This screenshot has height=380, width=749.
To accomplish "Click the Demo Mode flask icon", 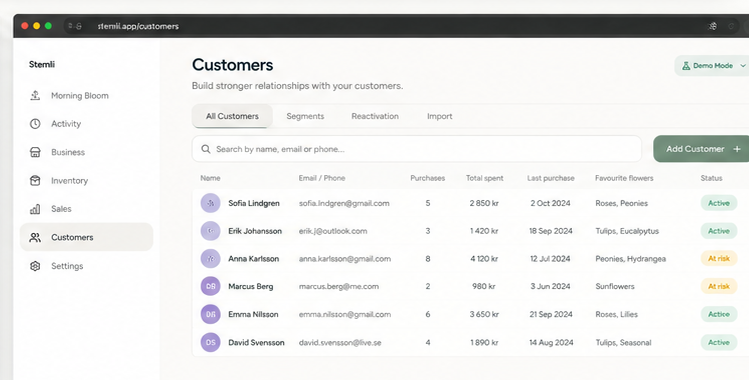I will tap(686, 65).
